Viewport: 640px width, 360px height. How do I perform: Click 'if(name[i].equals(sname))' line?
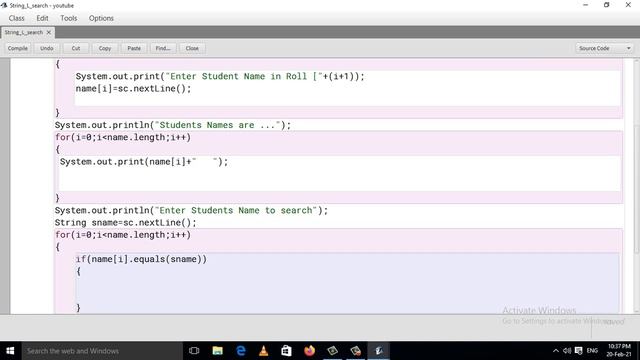pyautogui.click(x=141, y=259)
